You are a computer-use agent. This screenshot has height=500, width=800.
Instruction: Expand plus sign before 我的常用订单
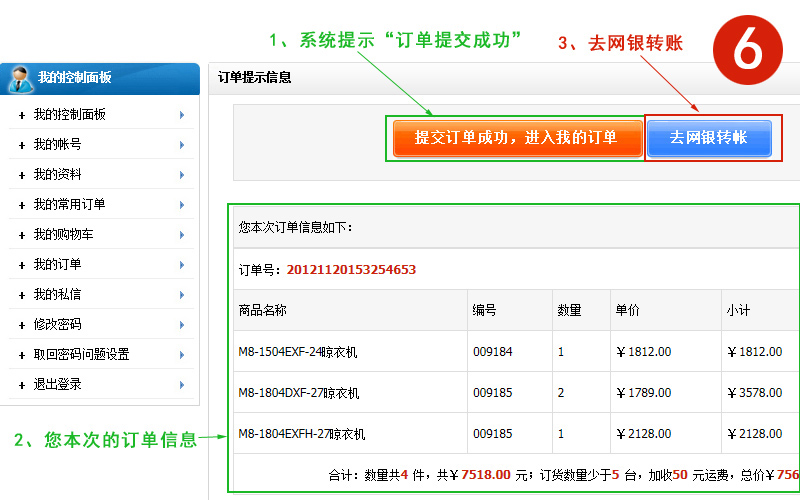pos(22,206)
